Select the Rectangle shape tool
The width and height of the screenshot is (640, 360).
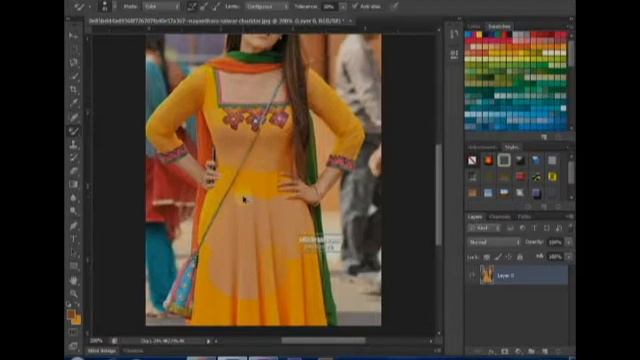click(x=73, y=266)
